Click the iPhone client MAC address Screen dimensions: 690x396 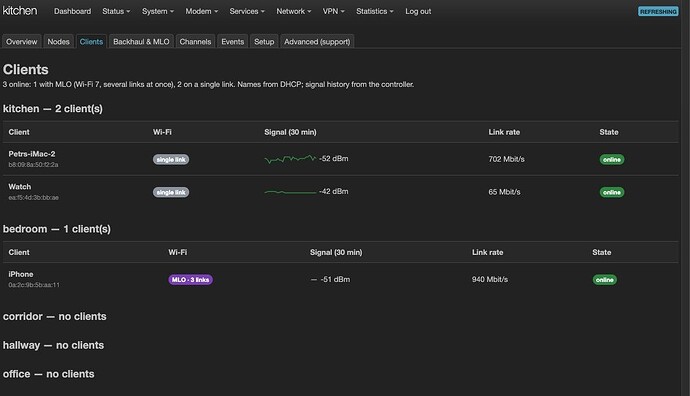[34, 285]
